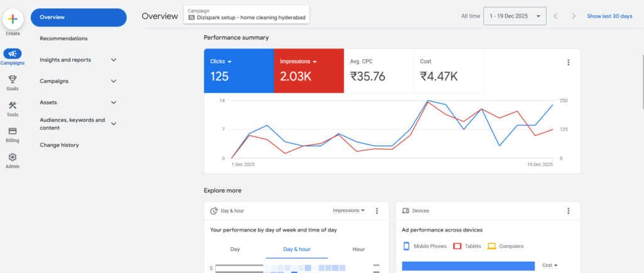Viewport: 644px width, 273px height.
Task: Click the impressions value 2.03K
Action: click(x=296, y=76)
